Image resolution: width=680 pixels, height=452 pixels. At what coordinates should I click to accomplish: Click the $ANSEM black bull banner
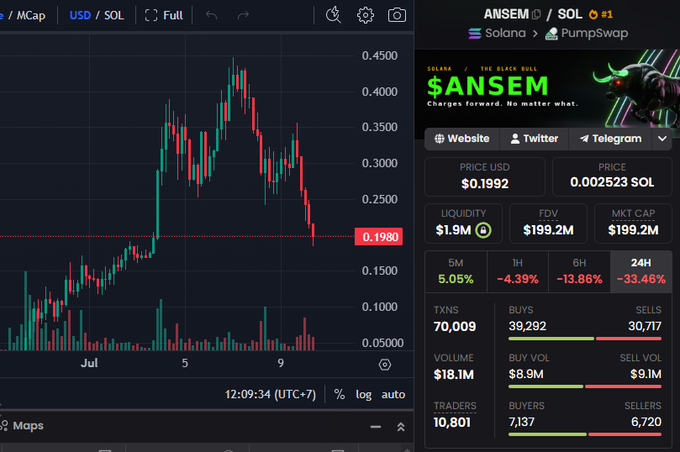pyautogui.click(x=547, y=88)
